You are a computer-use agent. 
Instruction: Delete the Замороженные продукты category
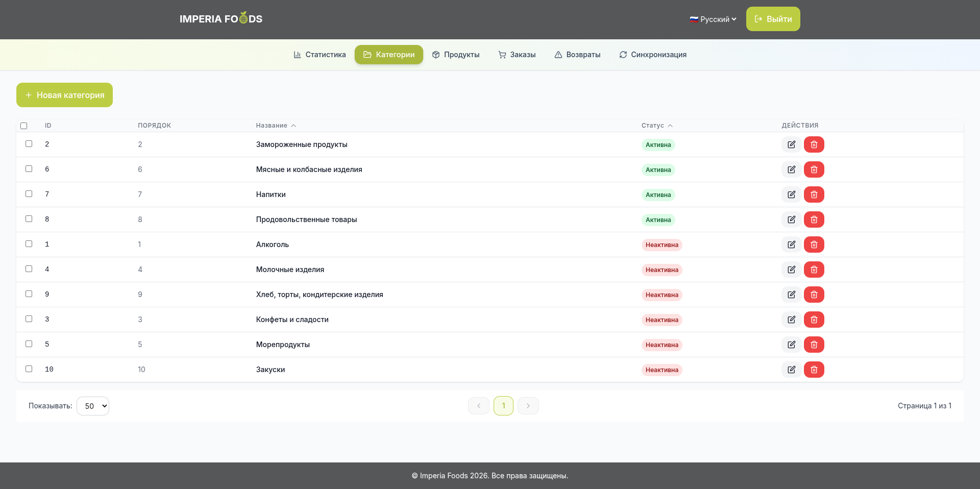click(814, 144)
